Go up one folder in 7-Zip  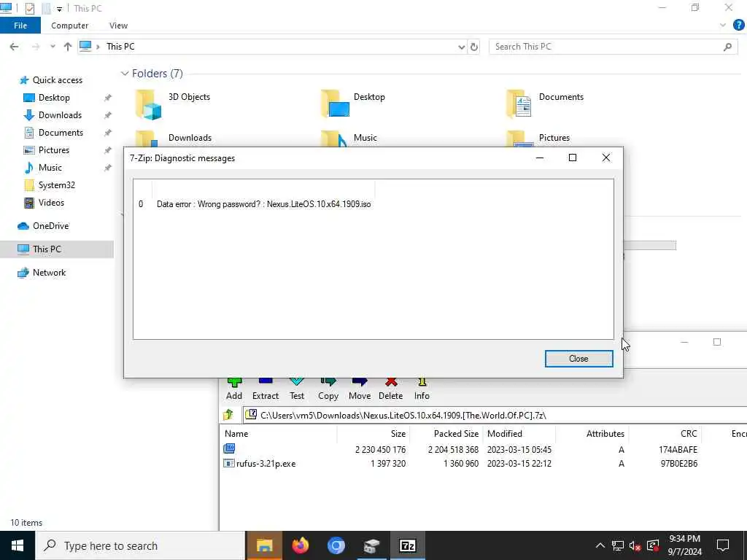click(228, 415)
